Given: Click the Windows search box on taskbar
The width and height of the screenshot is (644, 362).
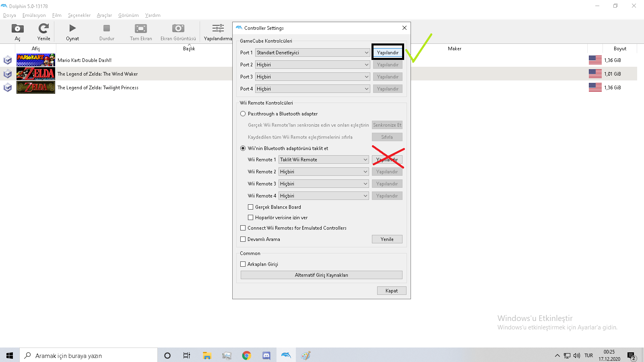Looking at the screenshot, I should pos(89,355).
